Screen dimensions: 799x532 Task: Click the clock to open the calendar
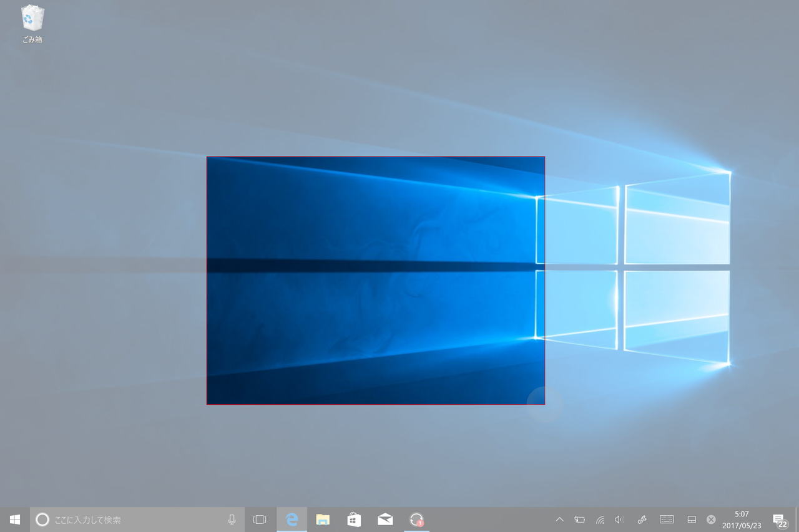[742, 519]
